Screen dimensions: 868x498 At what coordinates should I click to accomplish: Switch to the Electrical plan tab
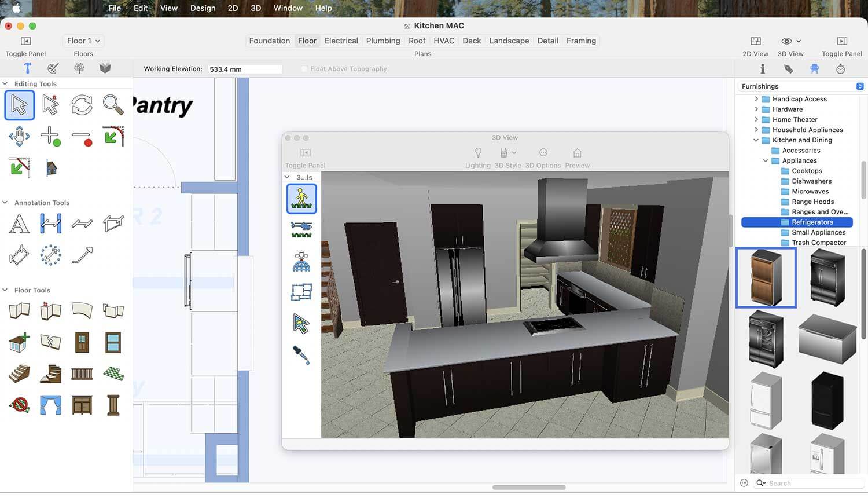pyautogui.click(x=341, y=41)
